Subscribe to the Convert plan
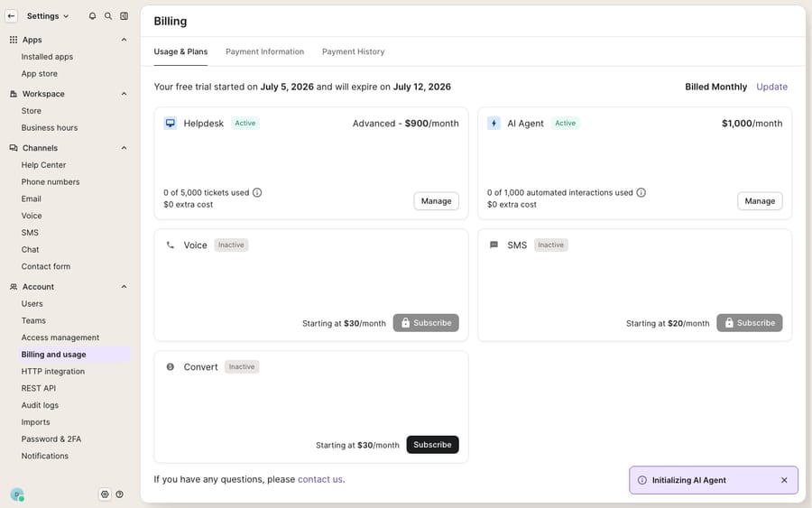This screenshot has width=812, height=508. pos(432,444)
